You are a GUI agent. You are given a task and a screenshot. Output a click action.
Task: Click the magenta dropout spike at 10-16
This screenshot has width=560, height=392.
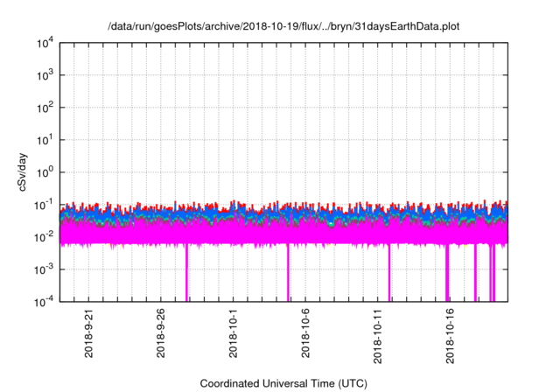(x=447, y=273)
